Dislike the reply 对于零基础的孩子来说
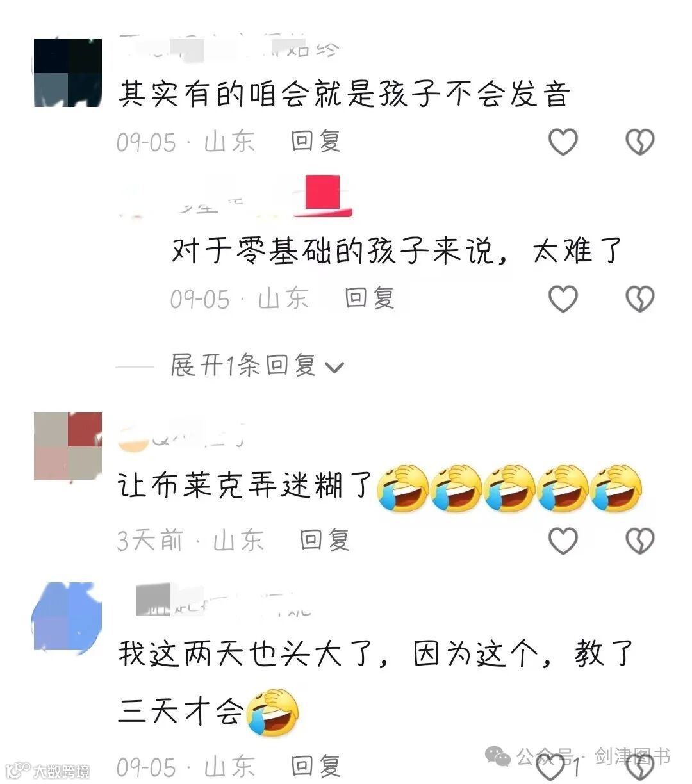The width and height of the screenshot is (692, 784). coord(639,298)
